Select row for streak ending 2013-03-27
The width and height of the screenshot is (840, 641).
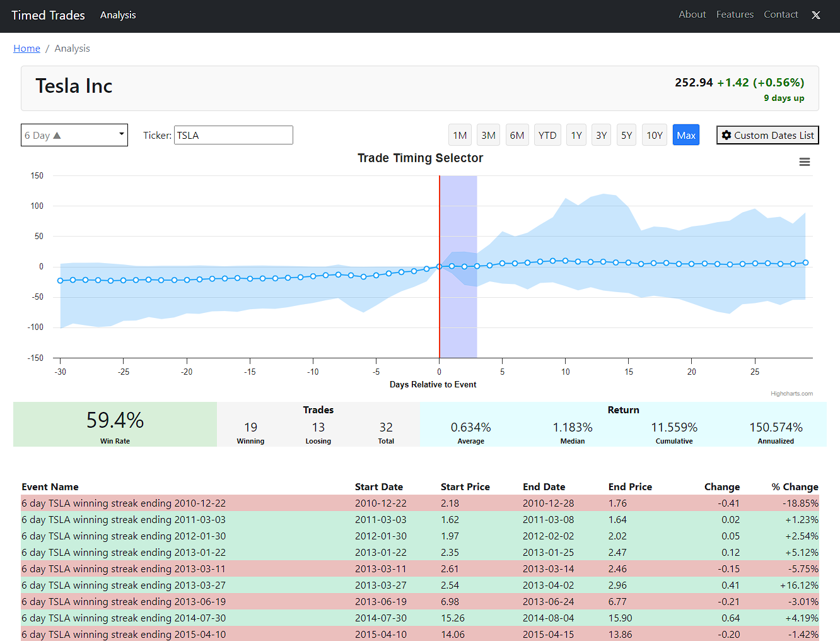420,585
